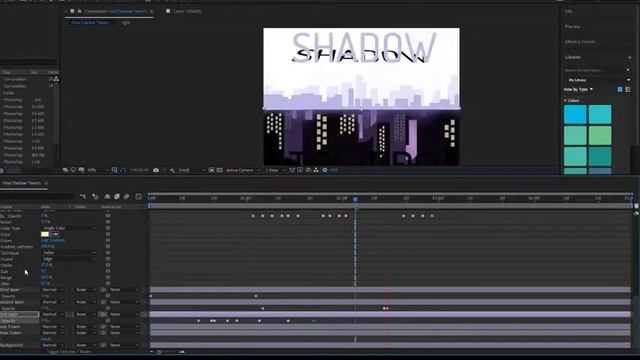The width and height of the screenshot is (640, 360).
Task: Click the current time indicator in timeline
Action: click(355, 199)
